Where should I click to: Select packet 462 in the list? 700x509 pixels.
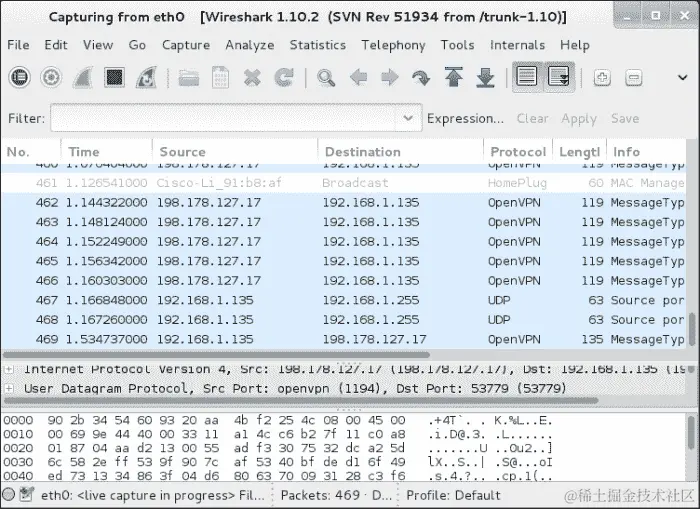[343, 203]
